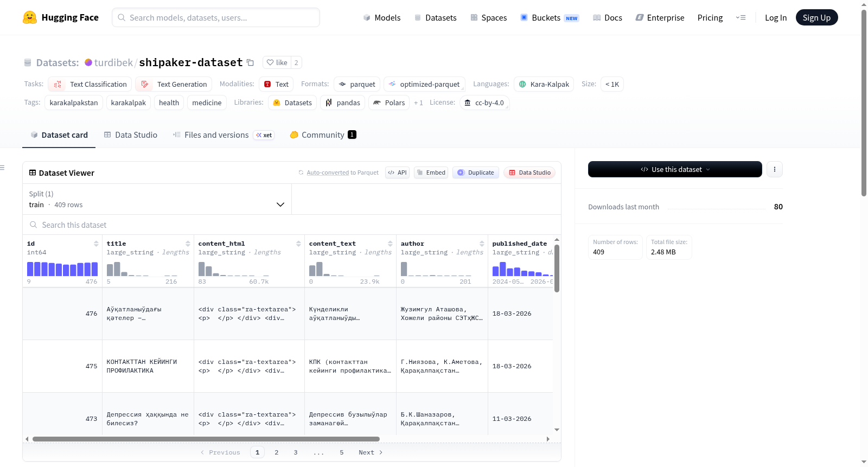Click the id column histogram

[x=62, y=269]
